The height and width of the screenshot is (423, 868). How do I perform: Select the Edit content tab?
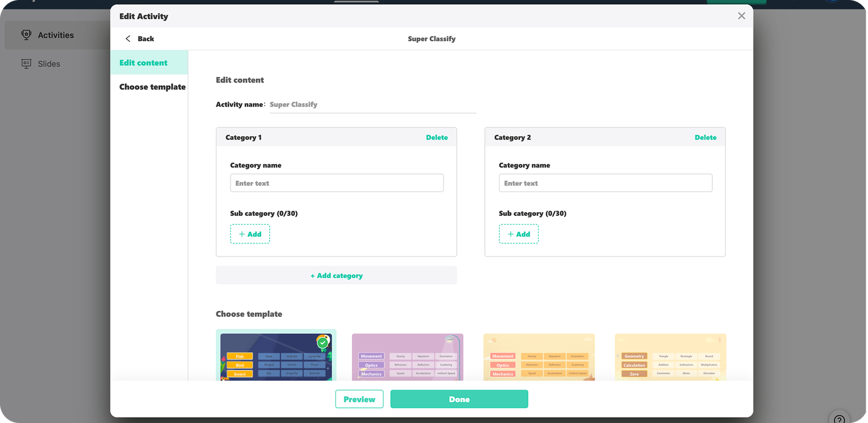144,63
